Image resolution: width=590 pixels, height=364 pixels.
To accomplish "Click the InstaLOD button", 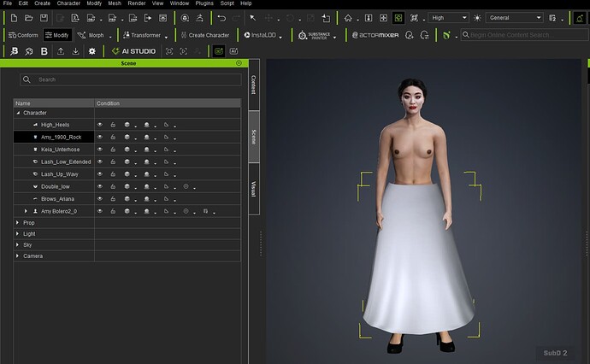I will click(260, 35).
